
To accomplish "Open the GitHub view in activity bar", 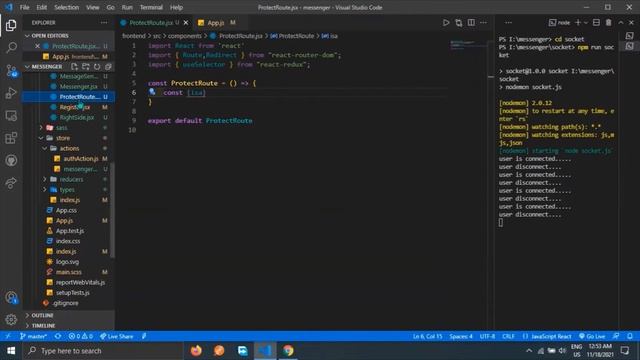I will 11,160.
